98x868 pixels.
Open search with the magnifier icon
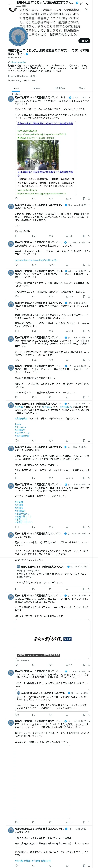[x=87, y=4]
